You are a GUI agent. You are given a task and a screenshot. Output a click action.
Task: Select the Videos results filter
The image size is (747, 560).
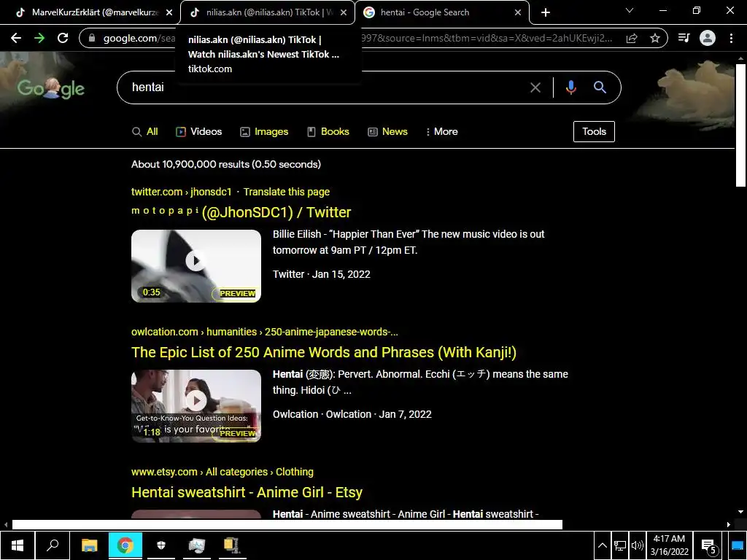click(198, 131)
